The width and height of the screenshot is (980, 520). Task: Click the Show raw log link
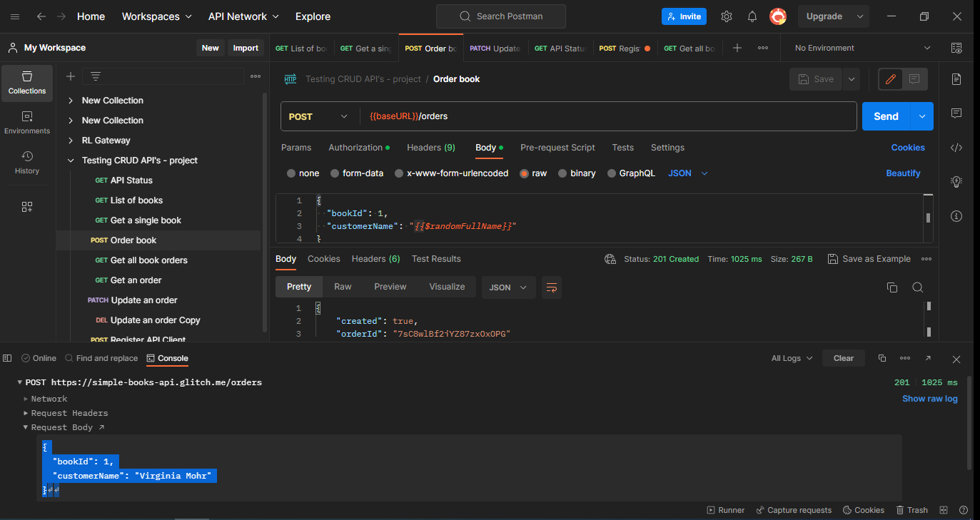pos(929,398)
